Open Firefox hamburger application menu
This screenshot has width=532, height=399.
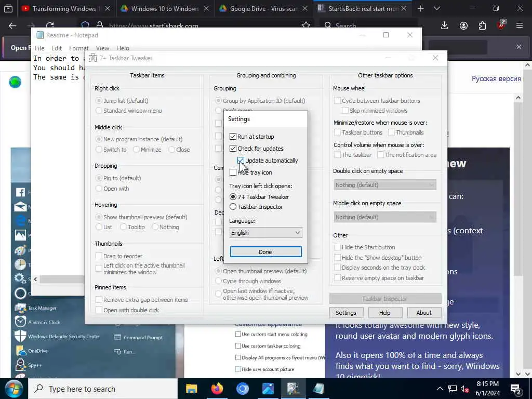pos(519,25)
